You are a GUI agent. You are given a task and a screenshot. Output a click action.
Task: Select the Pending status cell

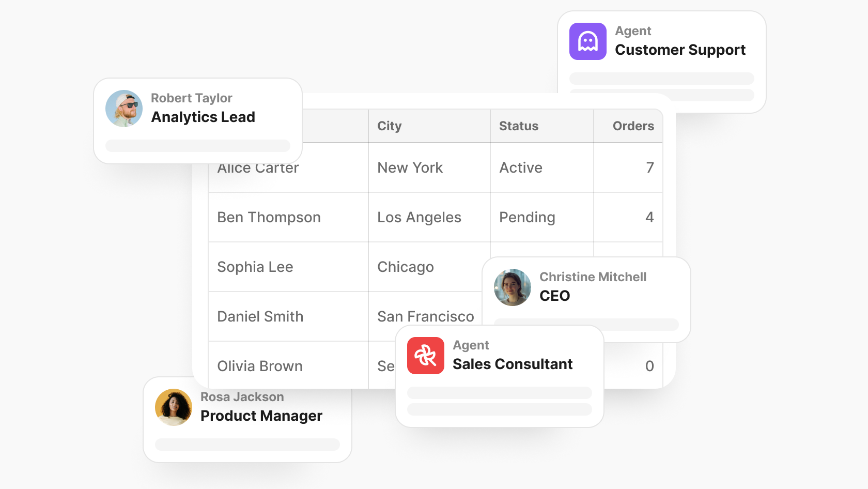(x=527, y=217)
